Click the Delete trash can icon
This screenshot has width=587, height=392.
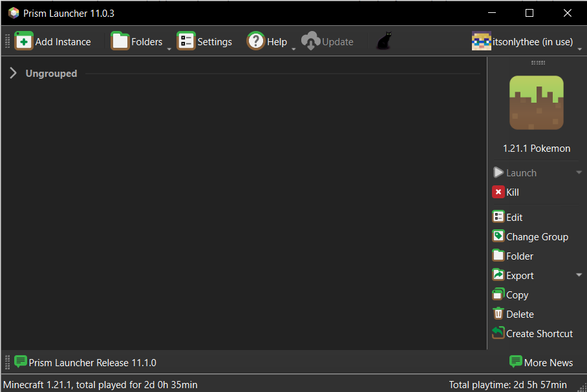pyautogui.click(x=498, y=314)
